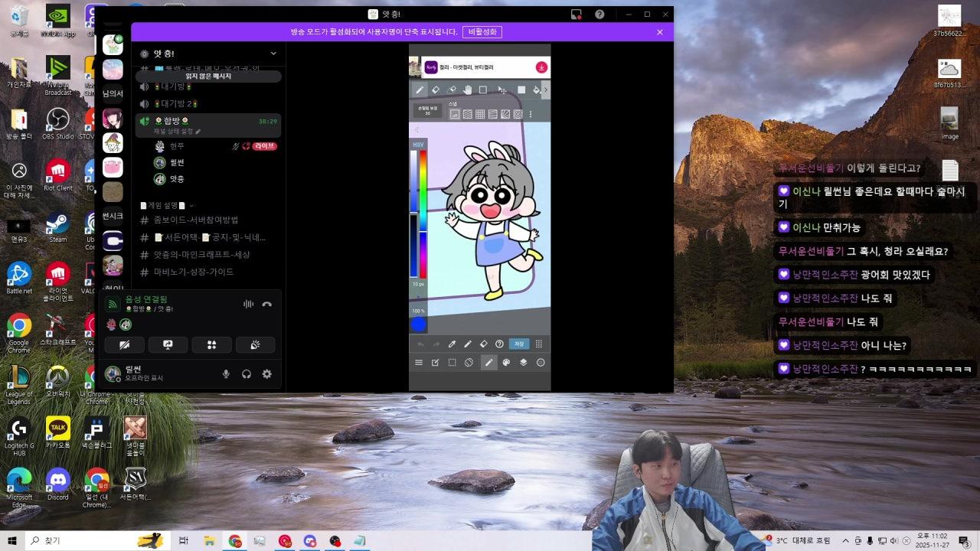Open the layers icon in drawing app
980x551 pixels.
tap(524, 363)
